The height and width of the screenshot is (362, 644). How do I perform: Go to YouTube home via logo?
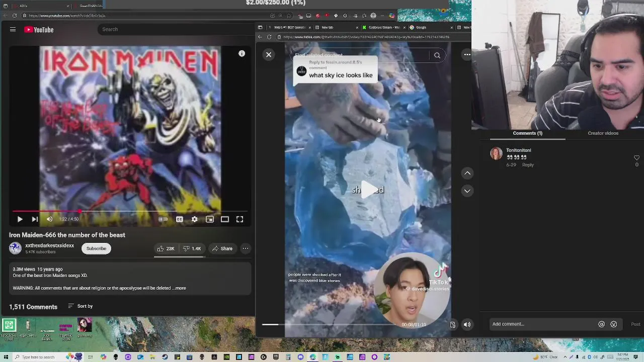pos(39,30)
